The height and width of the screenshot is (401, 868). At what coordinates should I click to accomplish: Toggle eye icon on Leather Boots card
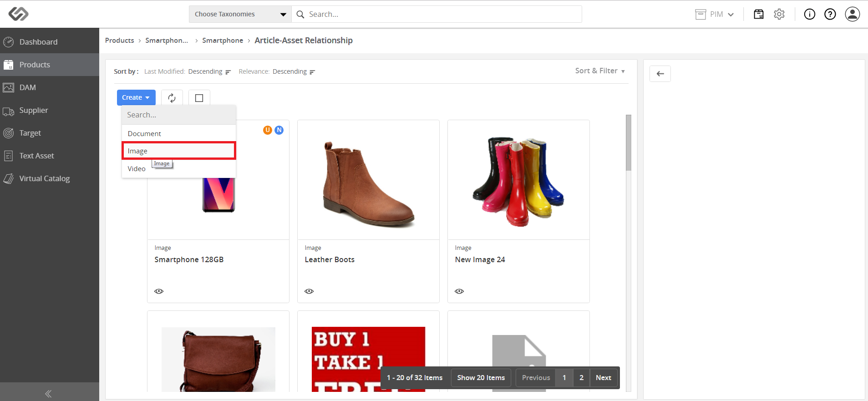tap(309, 291)
